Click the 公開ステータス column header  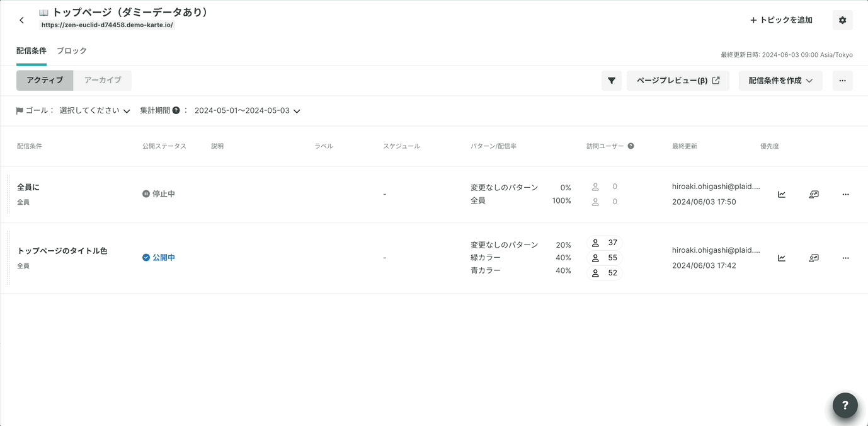click(x=164, y=146)
